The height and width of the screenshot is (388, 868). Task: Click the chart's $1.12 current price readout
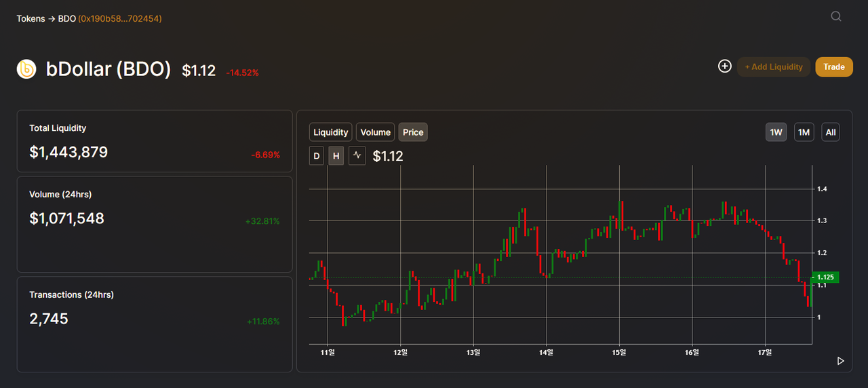point(388,156)
